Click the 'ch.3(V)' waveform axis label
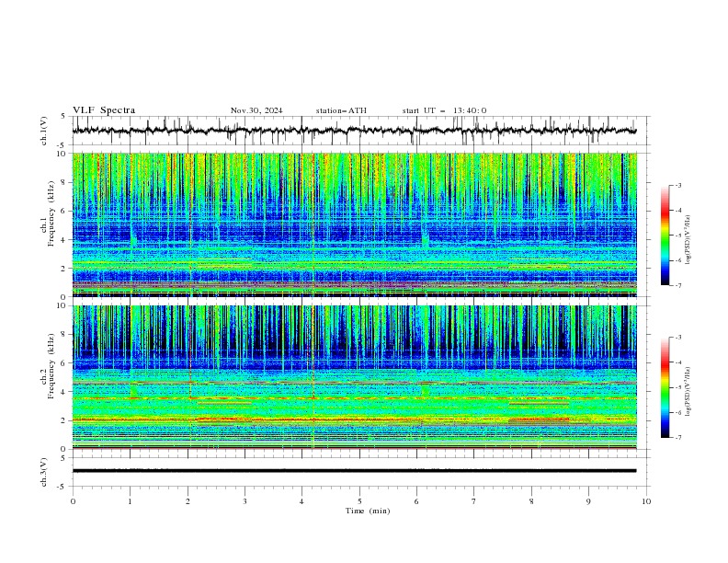728x563 pixels. point(44,472)
